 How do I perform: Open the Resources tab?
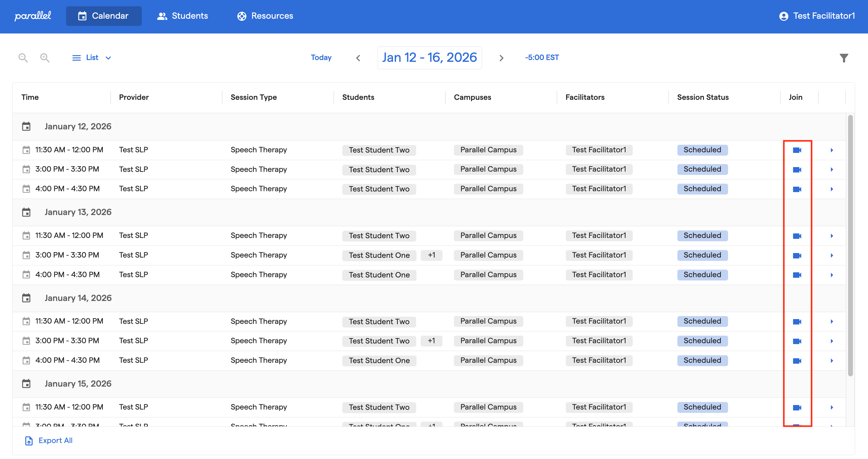[265, 16]
